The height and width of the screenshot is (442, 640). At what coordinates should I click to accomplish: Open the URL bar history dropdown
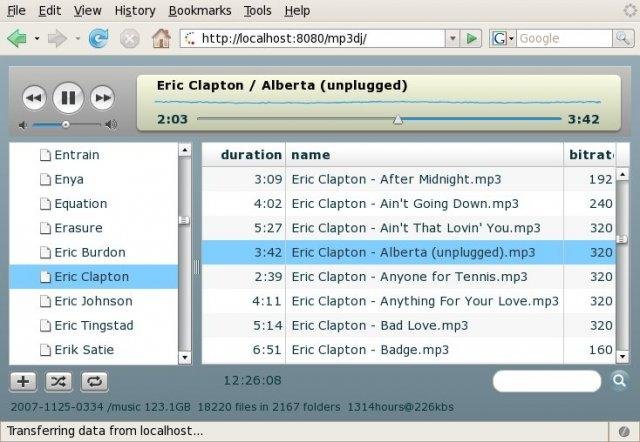(x=452, y=38)
